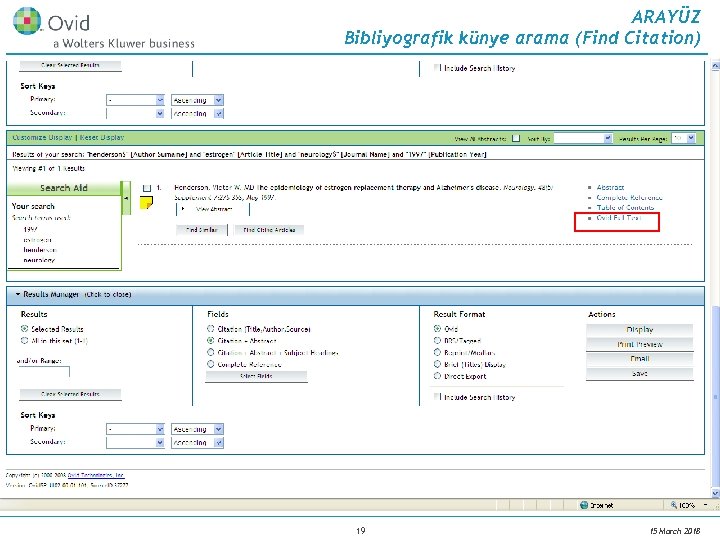The width and height of the screenshot is (720, 540).
Task: Open the Table of Contents link
Action: coord(625,208)
